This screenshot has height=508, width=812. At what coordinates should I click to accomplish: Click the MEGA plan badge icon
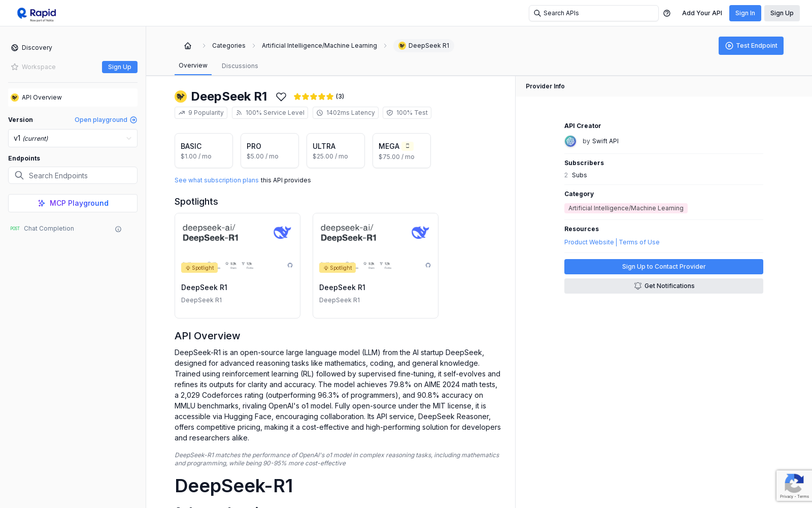408,146
